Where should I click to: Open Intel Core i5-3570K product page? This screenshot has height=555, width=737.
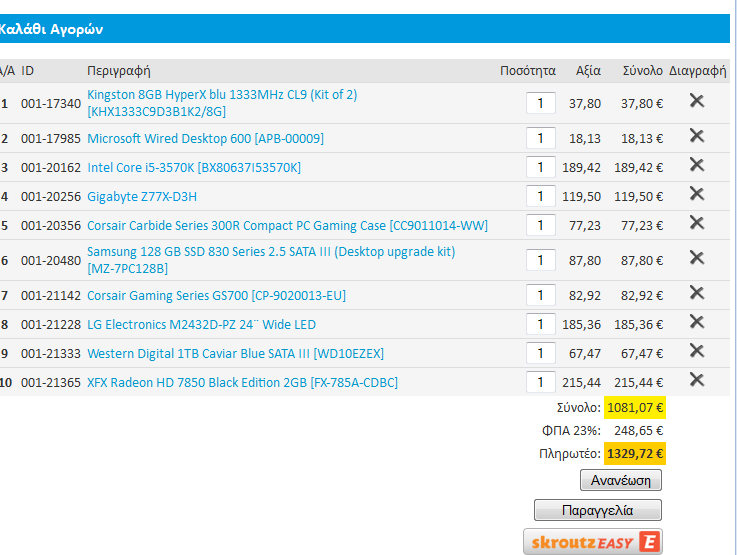pos(194,168)
